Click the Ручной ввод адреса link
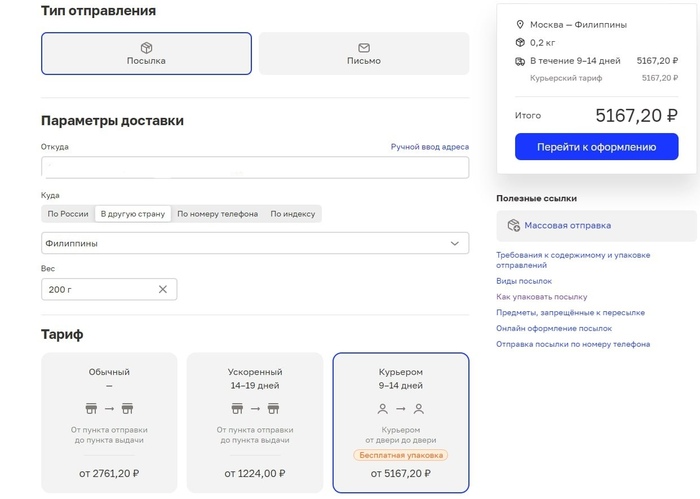 tap(429, 147)
